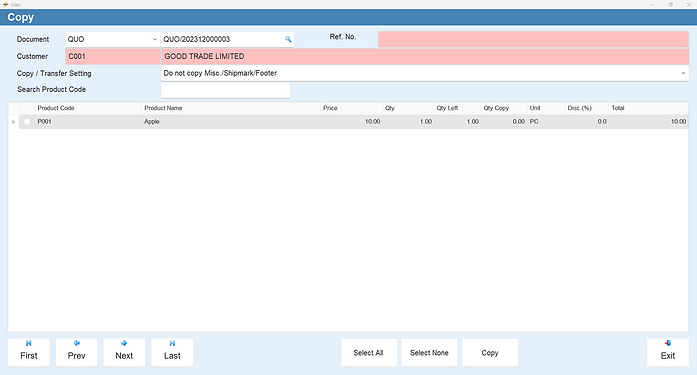
Task: Click the Qty column header
Action: click(409, 108)
